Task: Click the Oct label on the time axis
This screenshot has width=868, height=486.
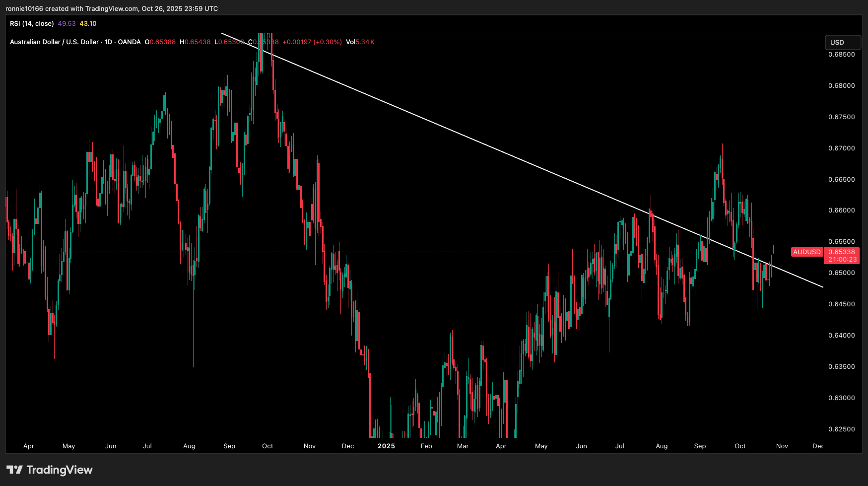Action: [740, 446]
